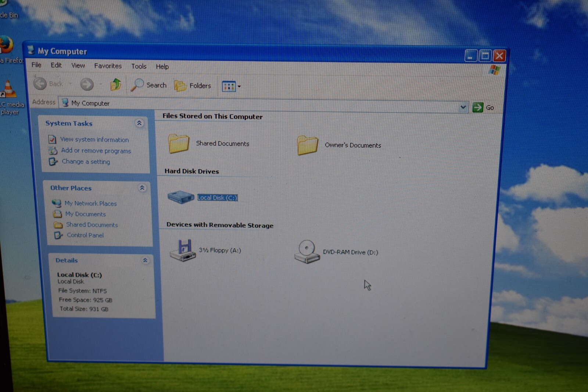588x392 pixels.
Task: Click the Total Size: 931 GB detail
Action: click(x=84, y=309)
